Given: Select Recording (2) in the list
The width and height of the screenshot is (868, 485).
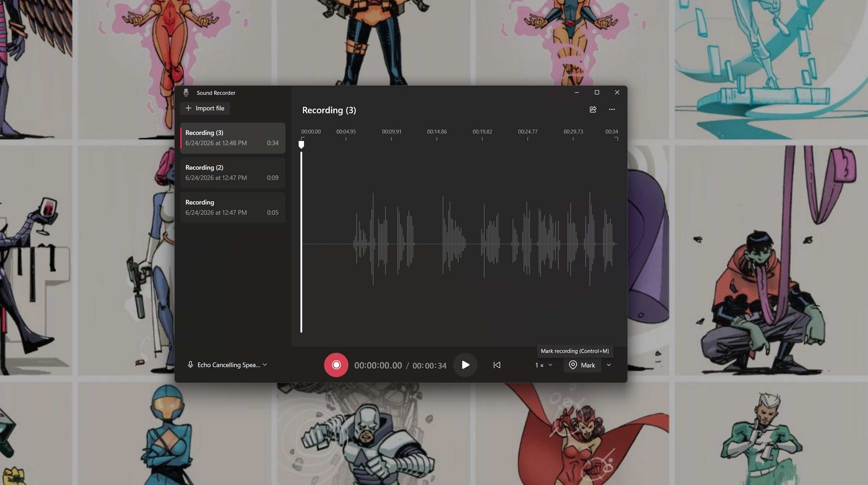Looking at the screenshot, I should point(233,173).
